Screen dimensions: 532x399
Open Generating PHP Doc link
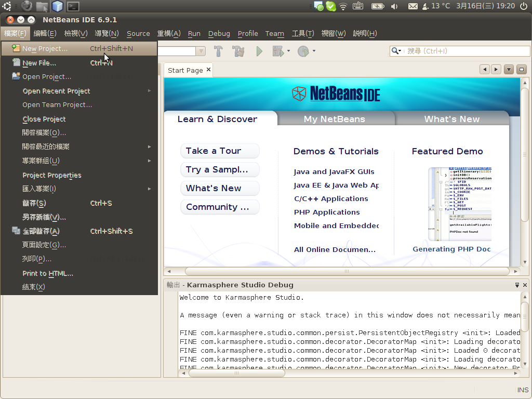(451, 249)
